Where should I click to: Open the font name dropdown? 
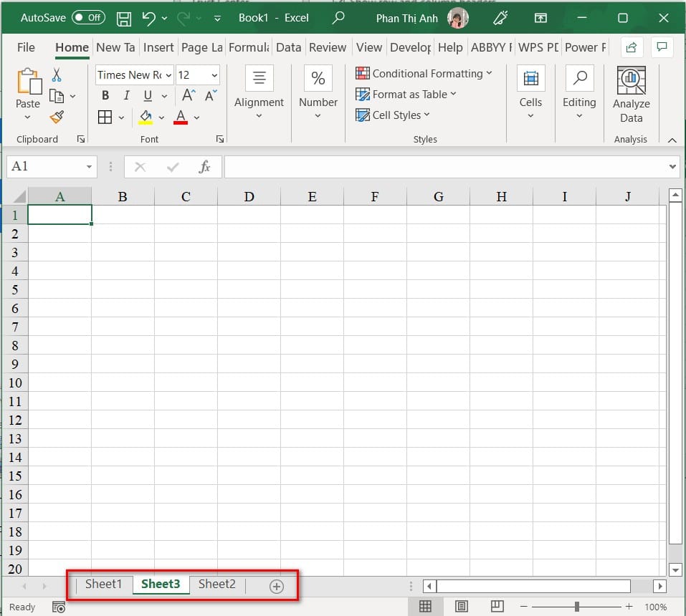point(168,75)
